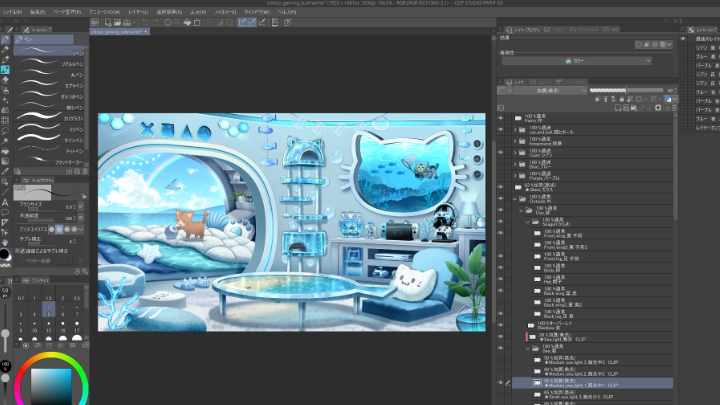Select the Auto select magic wand tool
The width and height of the screenshot is (720, 405).
click(x=5, y=141)
